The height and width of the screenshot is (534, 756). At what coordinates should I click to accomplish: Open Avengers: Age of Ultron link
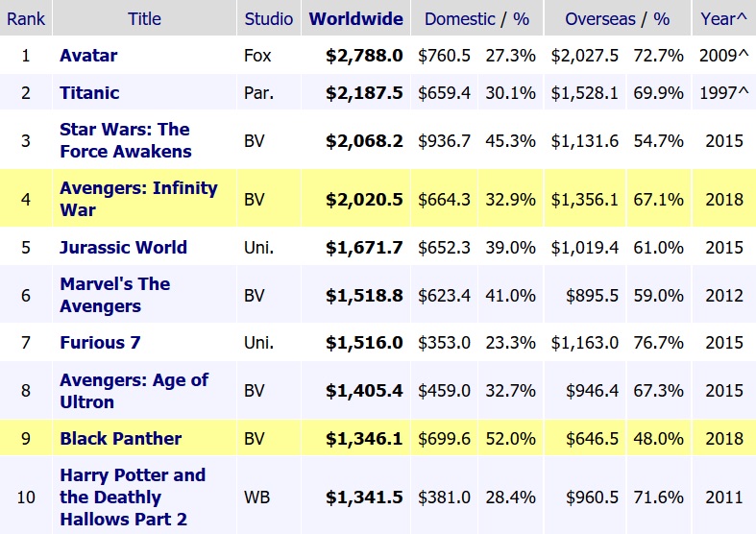[134, 391]
